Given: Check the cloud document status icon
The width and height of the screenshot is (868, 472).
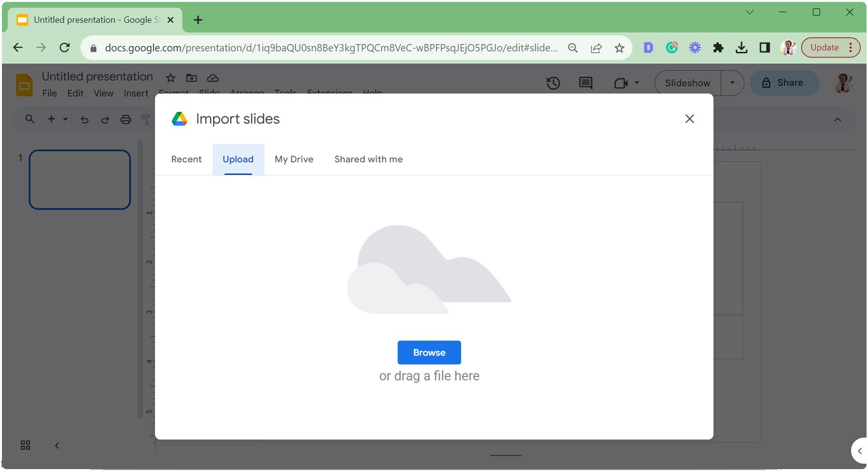Looking at the screenshot, I should [213, 78].
